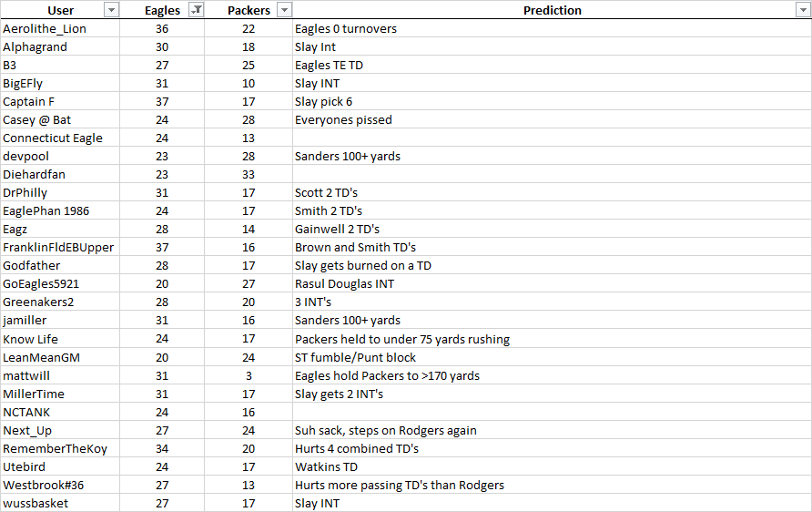
Task: Select the RememberTheKoy Eagles score cell
Action: [162, 448]
